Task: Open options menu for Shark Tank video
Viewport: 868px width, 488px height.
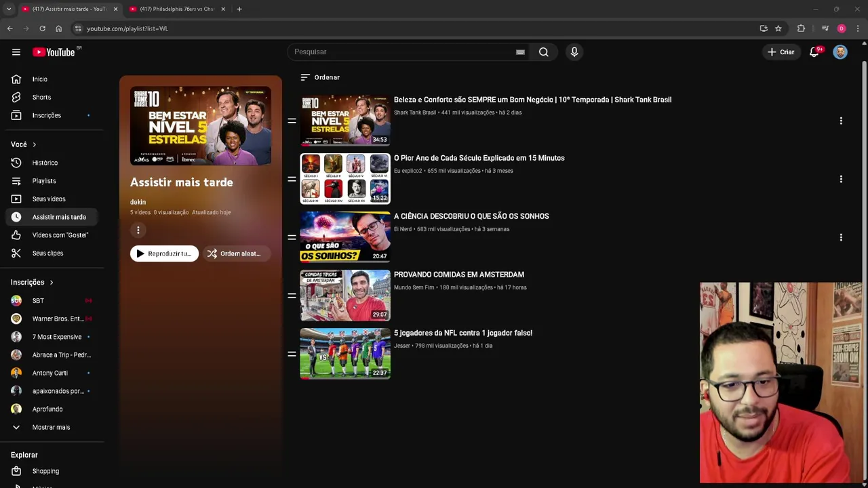Action: pos(841,121)
